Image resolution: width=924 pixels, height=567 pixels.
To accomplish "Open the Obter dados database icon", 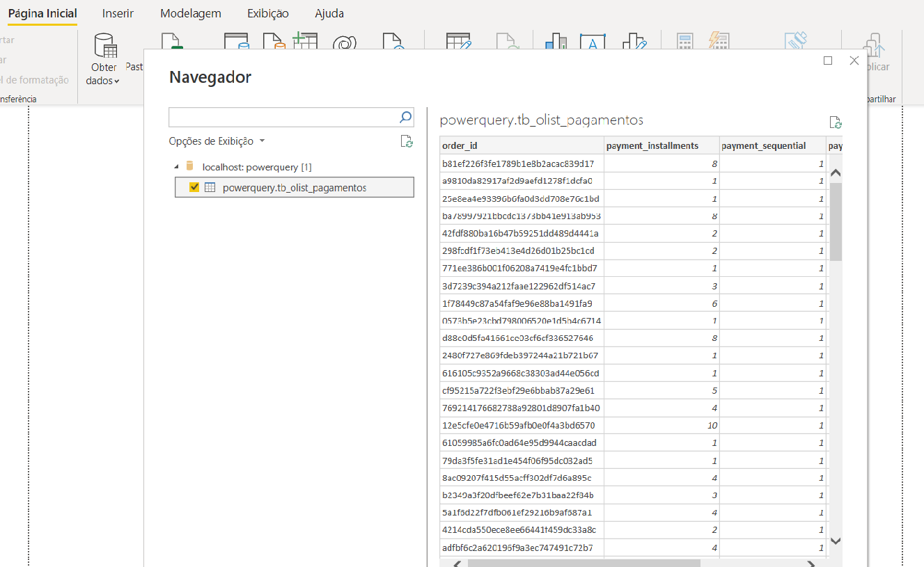I will [106, 45].
